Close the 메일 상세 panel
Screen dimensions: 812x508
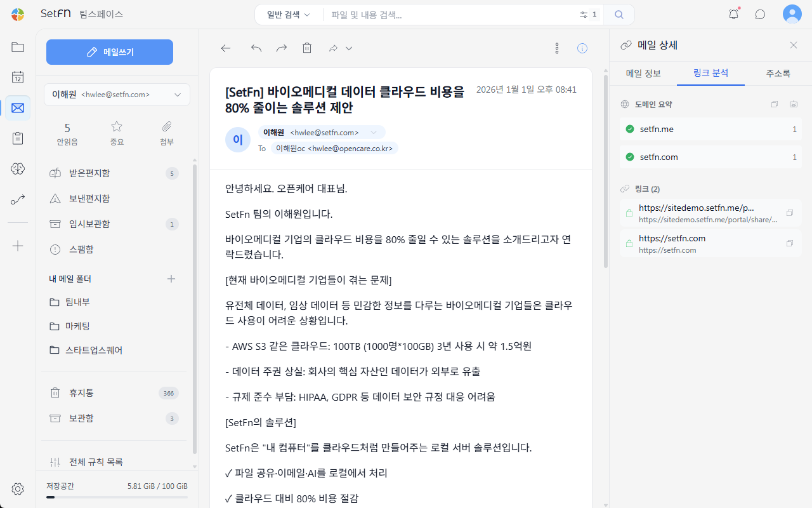(794, 45)
